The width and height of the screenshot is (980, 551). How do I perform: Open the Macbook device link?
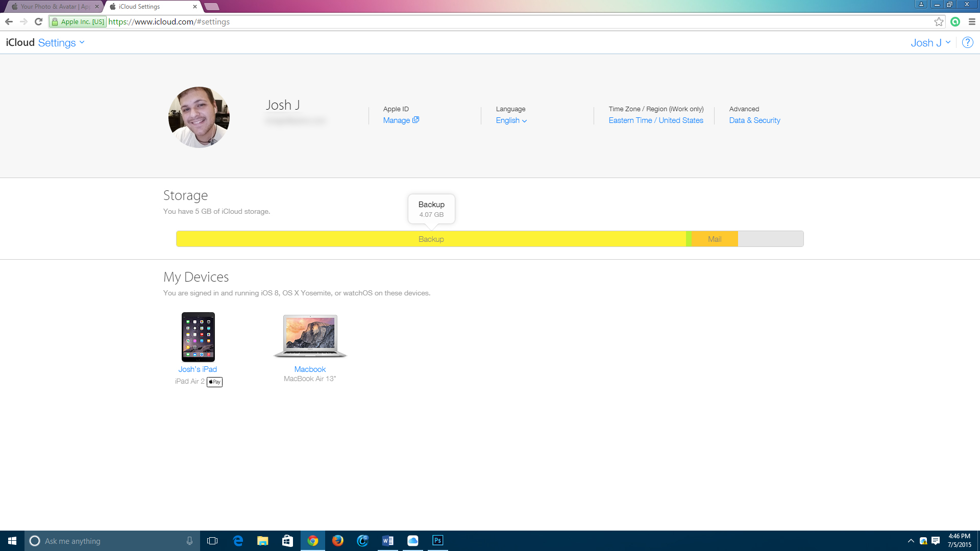click(x=310, y=369)
